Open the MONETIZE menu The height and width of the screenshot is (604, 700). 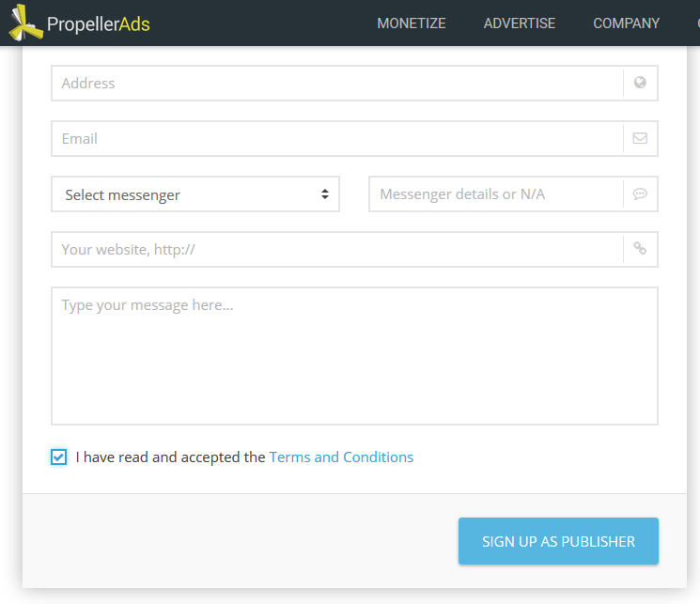point(412,23)
